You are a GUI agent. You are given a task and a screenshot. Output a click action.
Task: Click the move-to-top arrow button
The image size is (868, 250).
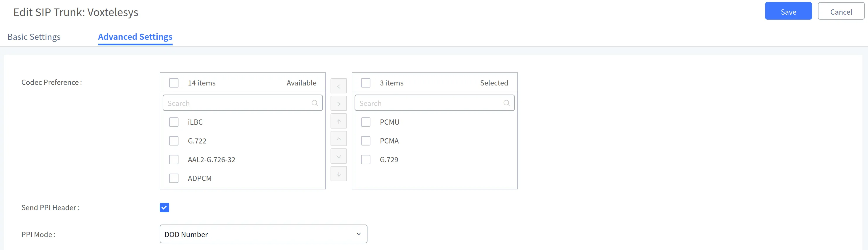(339, 121)
